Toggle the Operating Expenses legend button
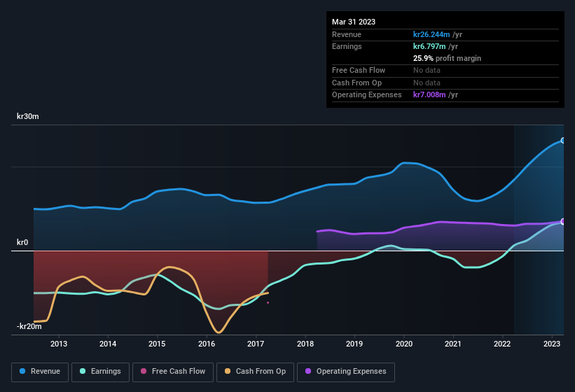 pyautogui.click(x=346, y=372)
